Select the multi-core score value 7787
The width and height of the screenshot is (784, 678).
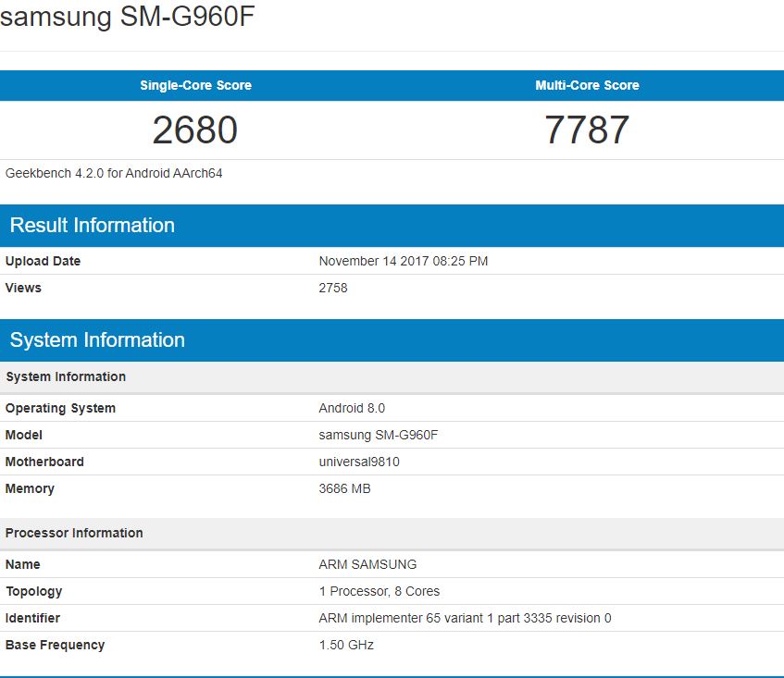click(x=587, y=130)
